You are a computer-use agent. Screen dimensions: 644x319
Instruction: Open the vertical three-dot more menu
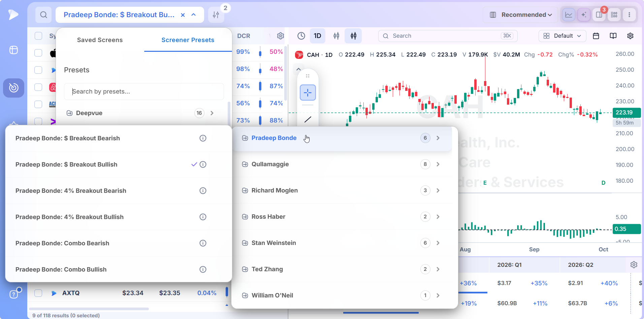coord(629,15)
